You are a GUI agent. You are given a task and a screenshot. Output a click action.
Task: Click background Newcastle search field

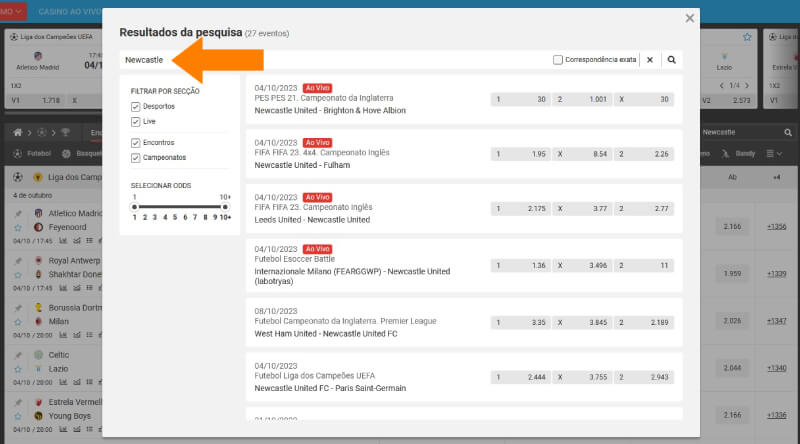pos(740,133)
